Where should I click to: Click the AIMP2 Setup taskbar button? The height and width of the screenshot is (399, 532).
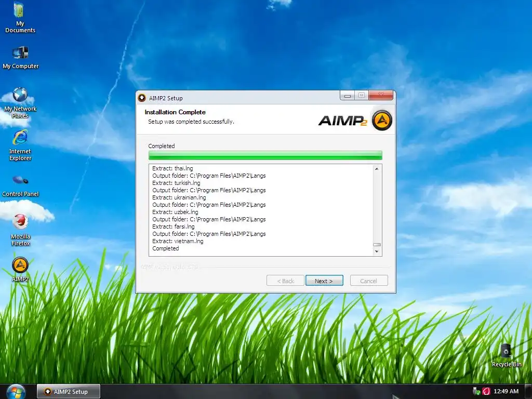click(69, 392)
